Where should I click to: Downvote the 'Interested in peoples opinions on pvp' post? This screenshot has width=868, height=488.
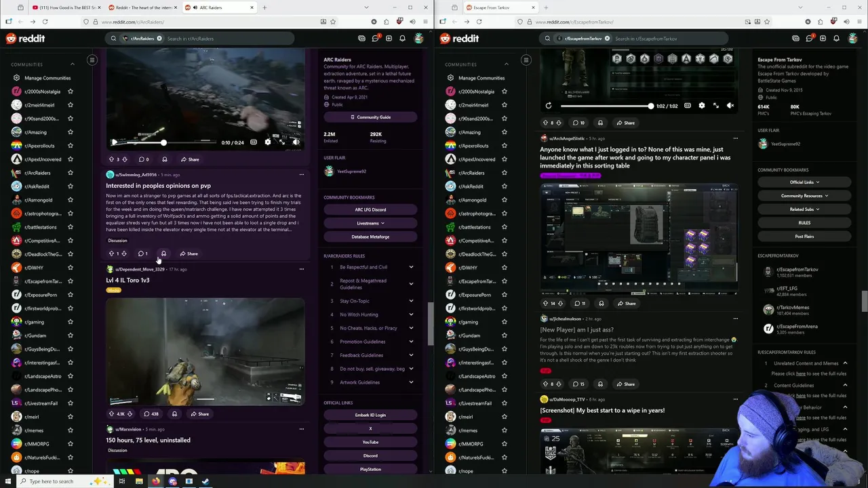(x=123, y=253)
